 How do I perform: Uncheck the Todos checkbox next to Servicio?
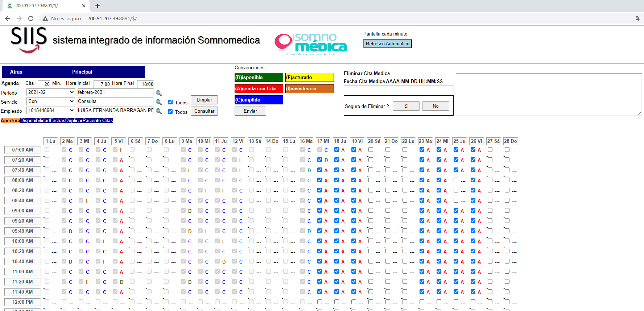pyautogui.click(x=170, y=102)
